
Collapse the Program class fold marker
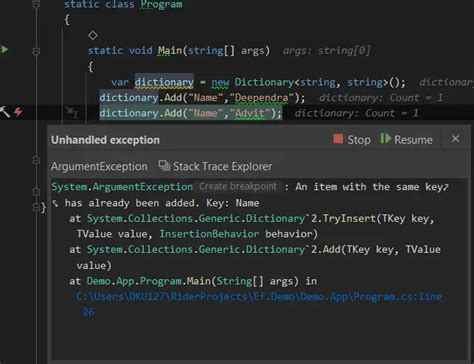pyautogui.click(x=36, y=4)
